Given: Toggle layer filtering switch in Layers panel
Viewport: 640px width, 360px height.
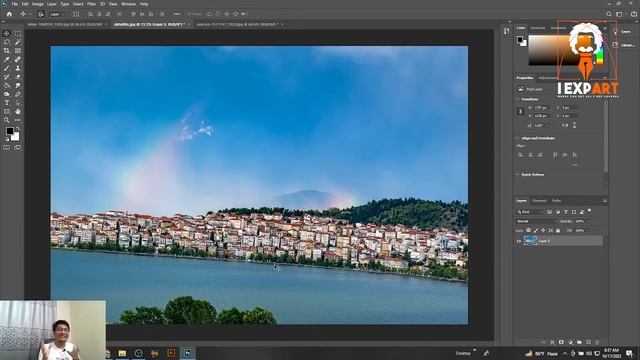Looking at the screenshot, I should click(589, 211).
